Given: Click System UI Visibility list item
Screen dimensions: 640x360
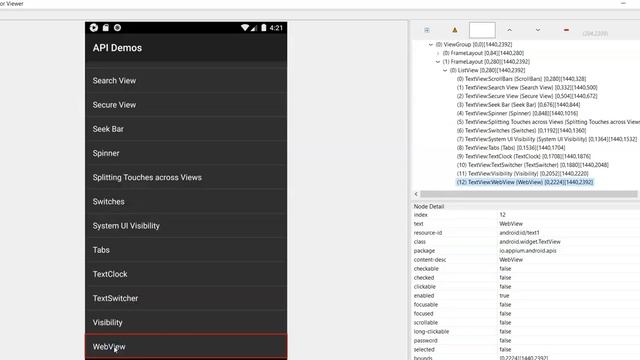Looking at the screenshot, I should click(186, 226).
